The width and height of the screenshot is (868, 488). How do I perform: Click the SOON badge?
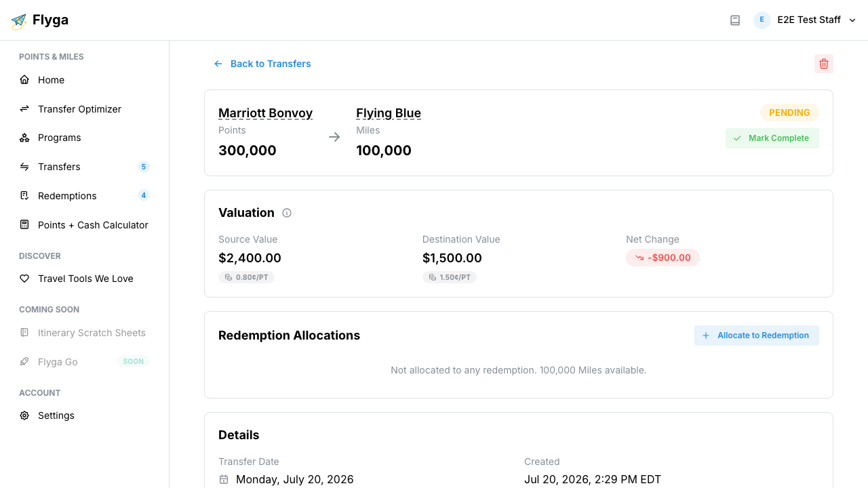(x=133, y=362)
